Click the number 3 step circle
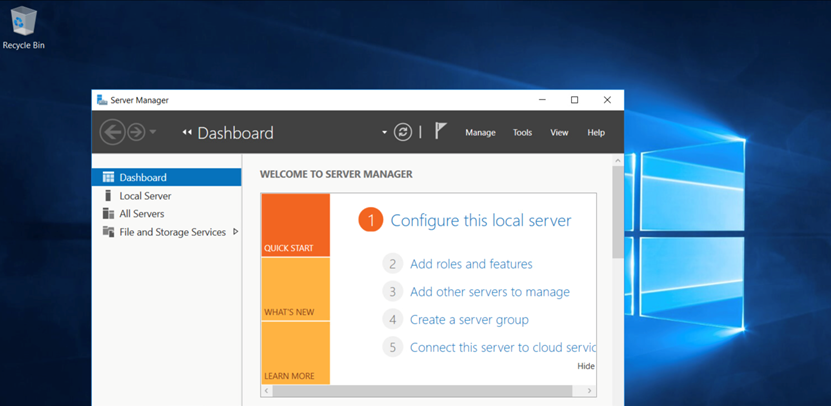 392,292
